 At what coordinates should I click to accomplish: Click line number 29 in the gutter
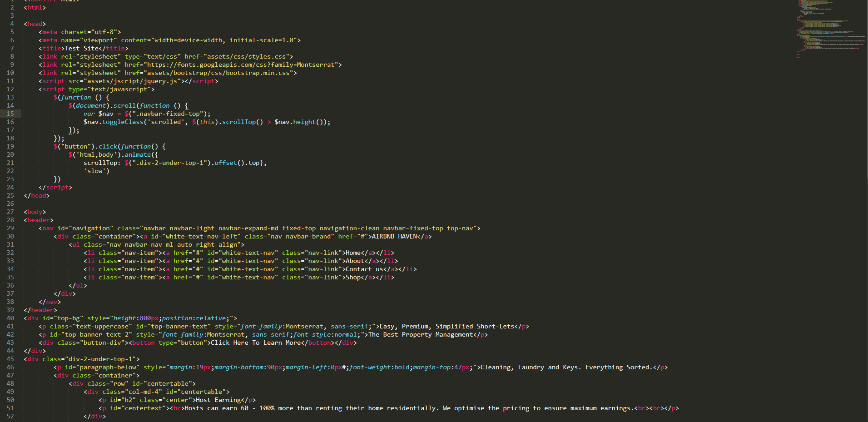click(10, 228)
